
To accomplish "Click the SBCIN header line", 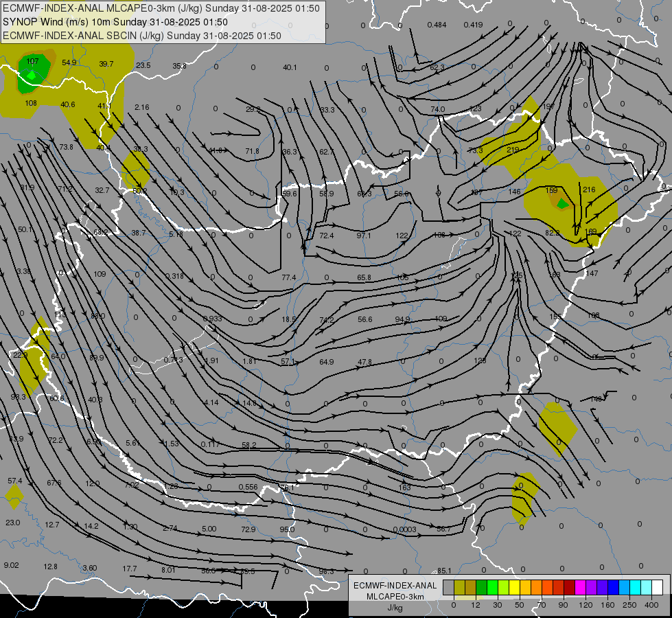I will point(142,36).
